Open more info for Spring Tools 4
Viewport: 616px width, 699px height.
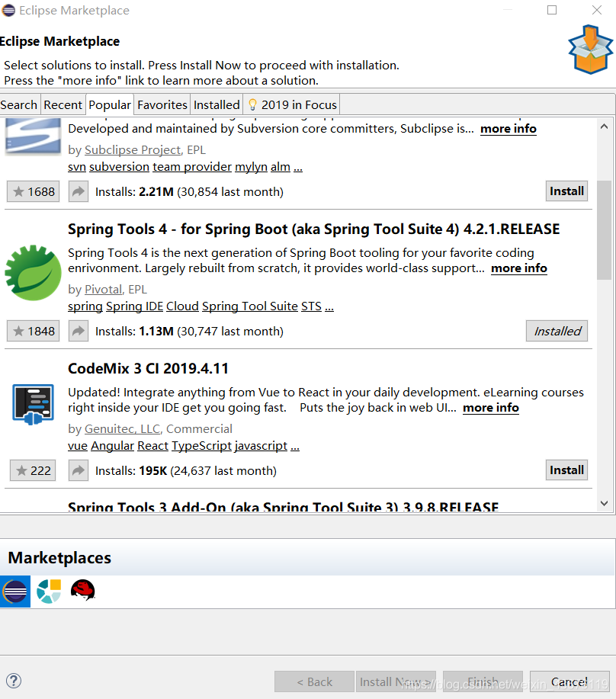(519, 268)
